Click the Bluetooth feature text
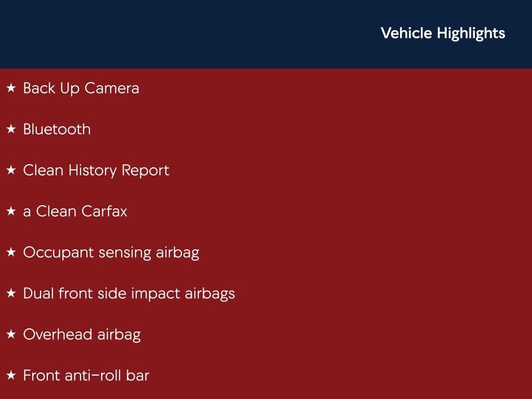This screenshot has height=399, width=532. coord(57,129)
